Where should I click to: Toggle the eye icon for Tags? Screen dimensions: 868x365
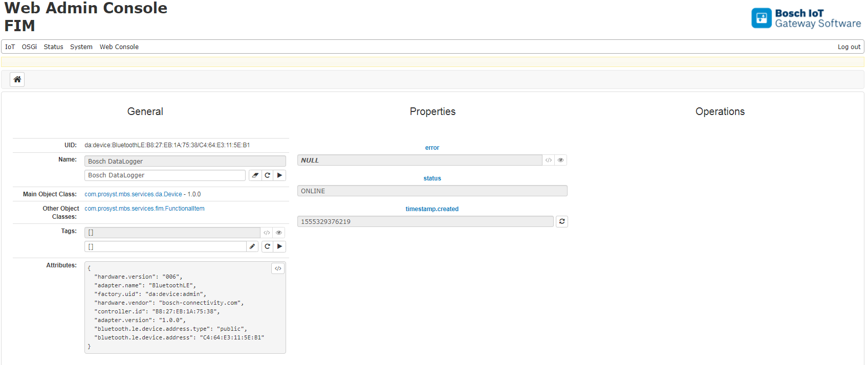(279, 233)
